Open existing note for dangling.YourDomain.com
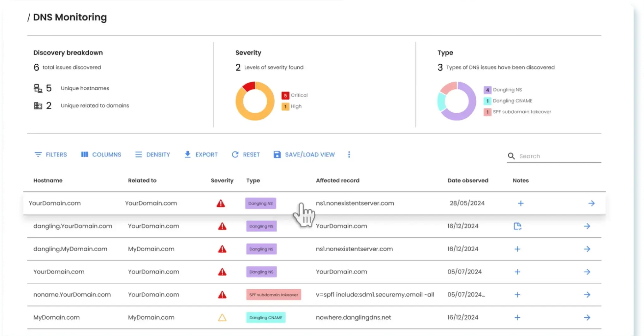 click(x=517, y=226)
